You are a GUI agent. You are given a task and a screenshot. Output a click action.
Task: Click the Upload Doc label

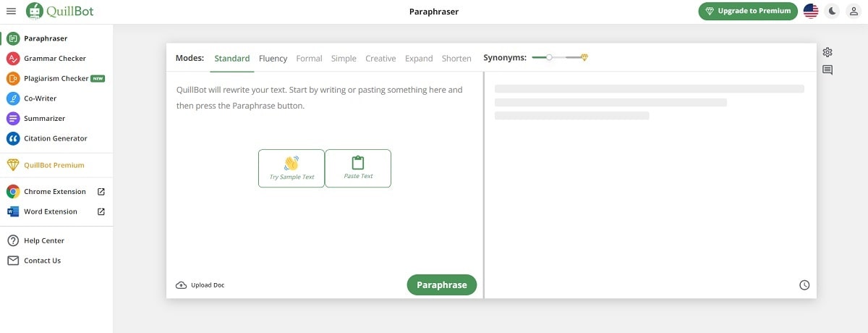point(208,285)
